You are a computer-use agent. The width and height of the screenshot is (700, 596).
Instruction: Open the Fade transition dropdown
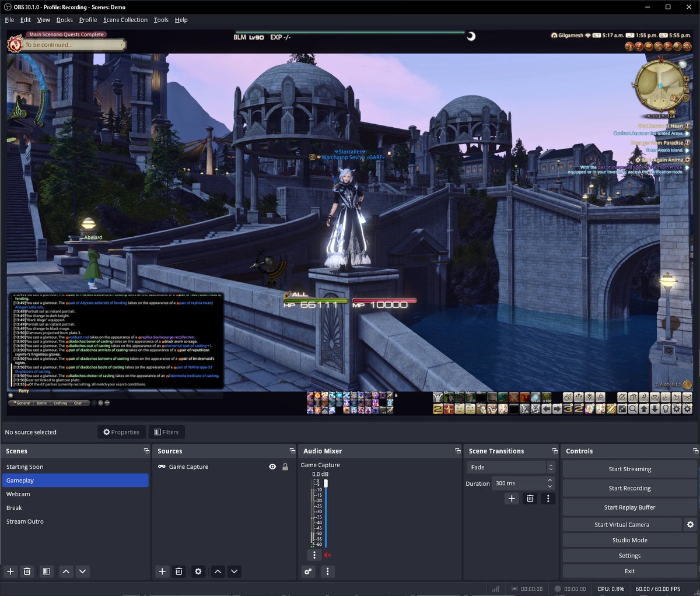(510, 467)
